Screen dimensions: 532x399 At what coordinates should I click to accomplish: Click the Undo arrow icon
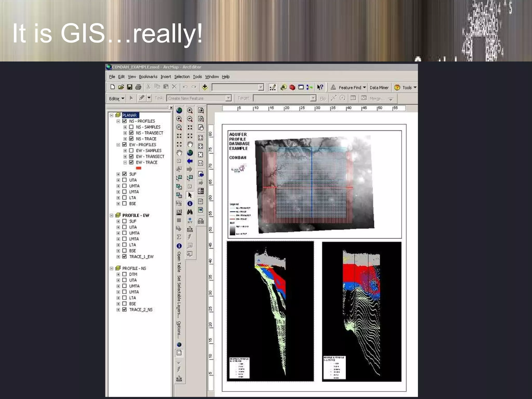[185, 87]
